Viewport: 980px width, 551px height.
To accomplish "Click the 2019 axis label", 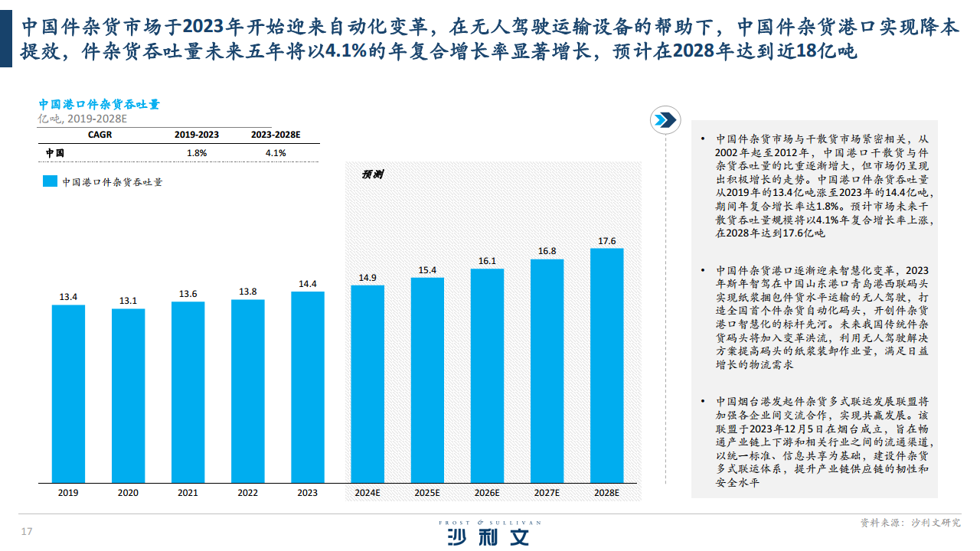I will 68,493.
